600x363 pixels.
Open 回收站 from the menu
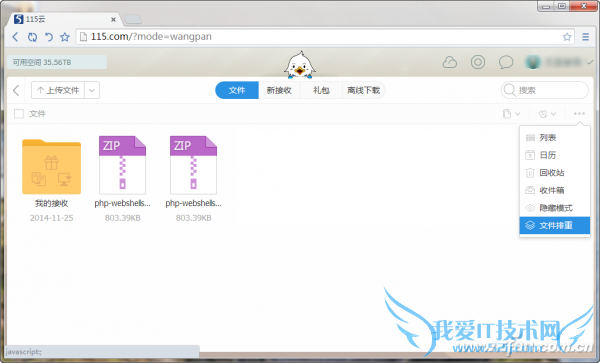554,173
